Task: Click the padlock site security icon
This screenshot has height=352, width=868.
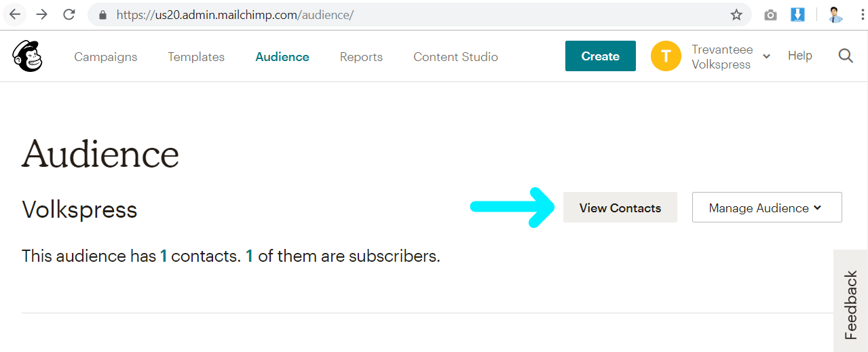Action: point(102,15)
